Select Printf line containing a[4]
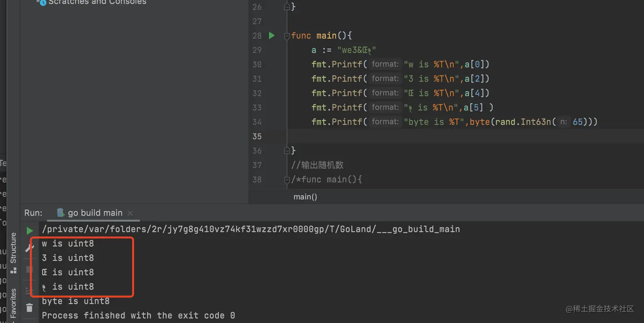 coord(400,93)
